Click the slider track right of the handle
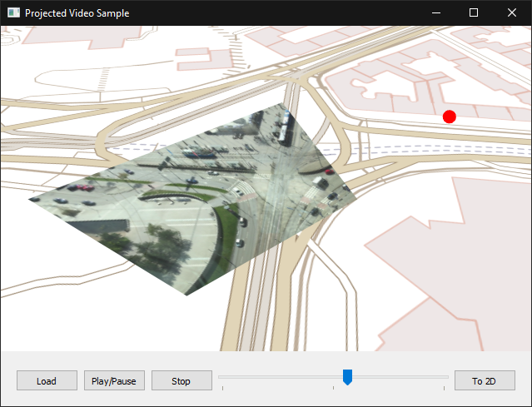This screenshot has height=407, width=532. (x=400, y=377)
